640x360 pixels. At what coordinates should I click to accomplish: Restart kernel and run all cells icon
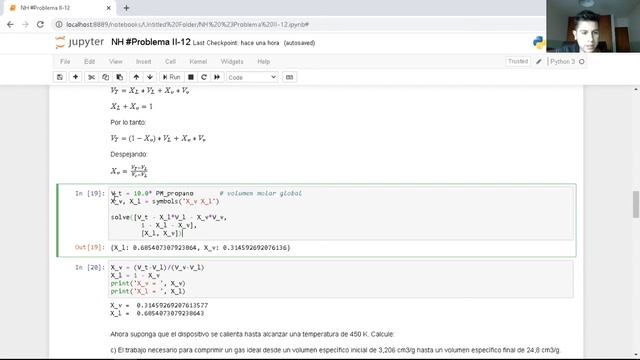pyautogui.click(x=217, y=77)
